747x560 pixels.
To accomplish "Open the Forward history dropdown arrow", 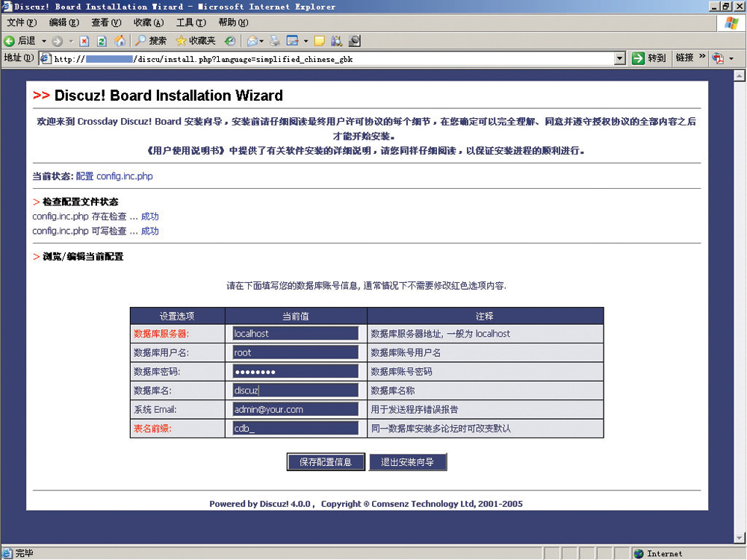I will (x=71, y=41).
